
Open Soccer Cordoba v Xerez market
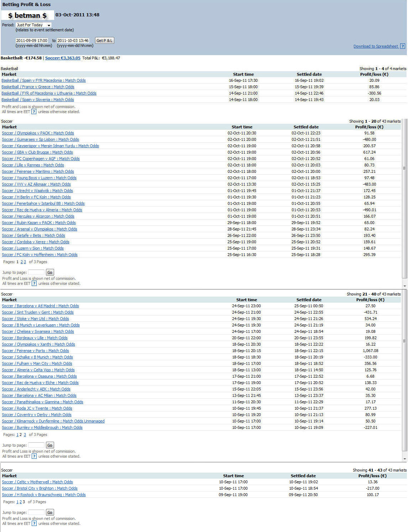tap(36, 242)
